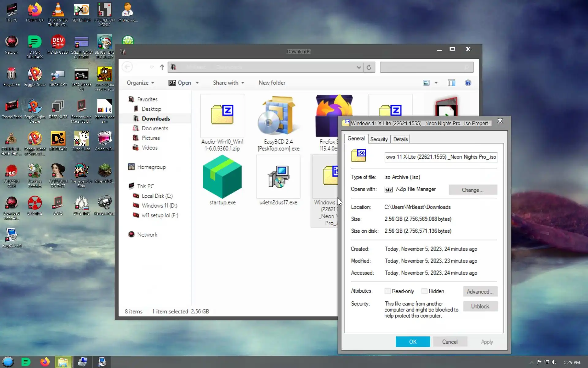Switch to the Security tab

pyautogui.click(x=379, y=139)
